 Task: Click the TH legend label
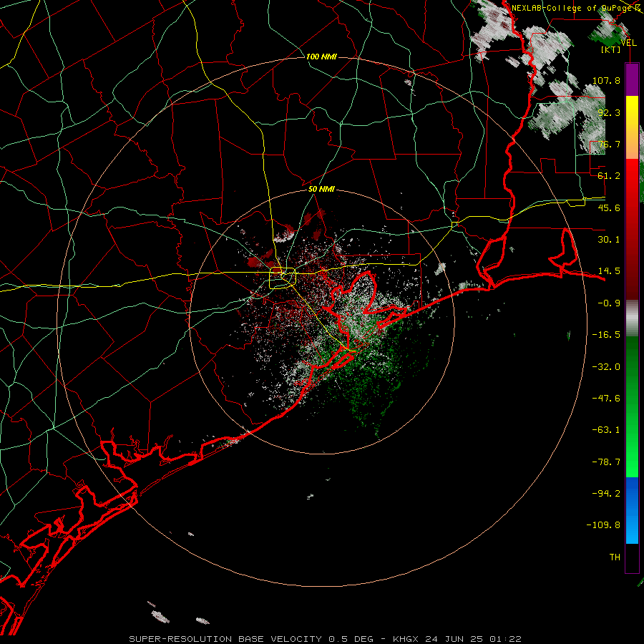click(615, 557)
